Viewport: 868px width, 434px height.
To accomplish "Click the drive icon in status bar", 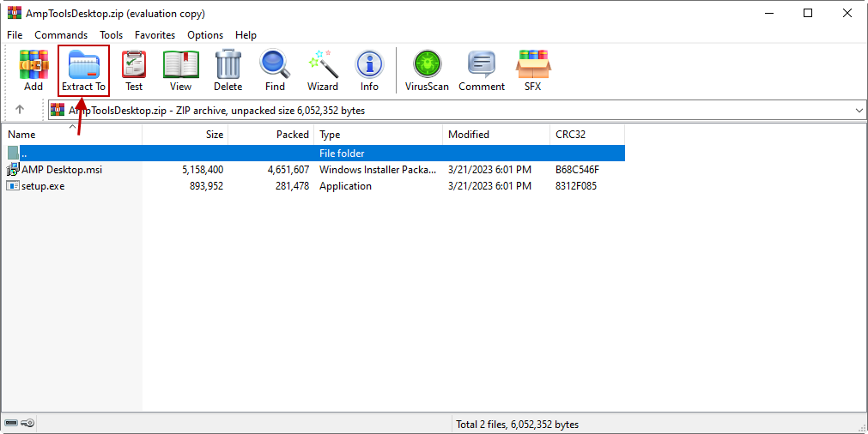I will point(11,424).
